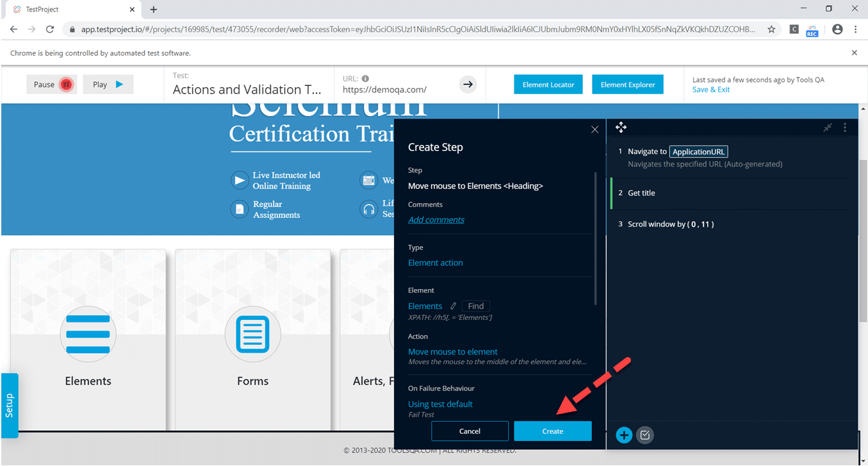Open the Element action type selector
Screen dimensions: 868x466
(x=435, y=263)
